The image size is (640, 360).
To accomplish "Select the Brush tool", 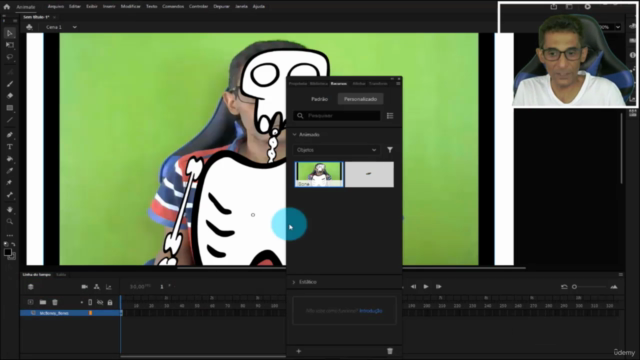I will [10, 84].
